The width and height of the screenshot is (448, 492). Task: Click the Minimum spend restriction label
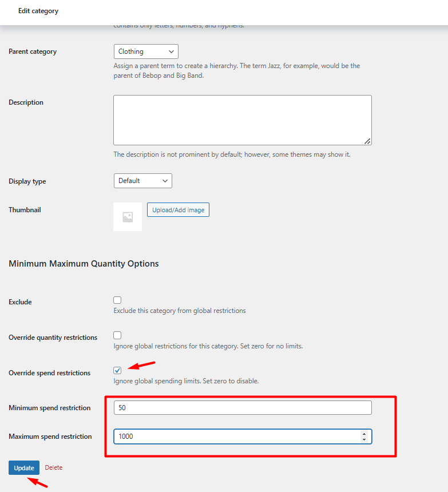[x=49, y=408]
